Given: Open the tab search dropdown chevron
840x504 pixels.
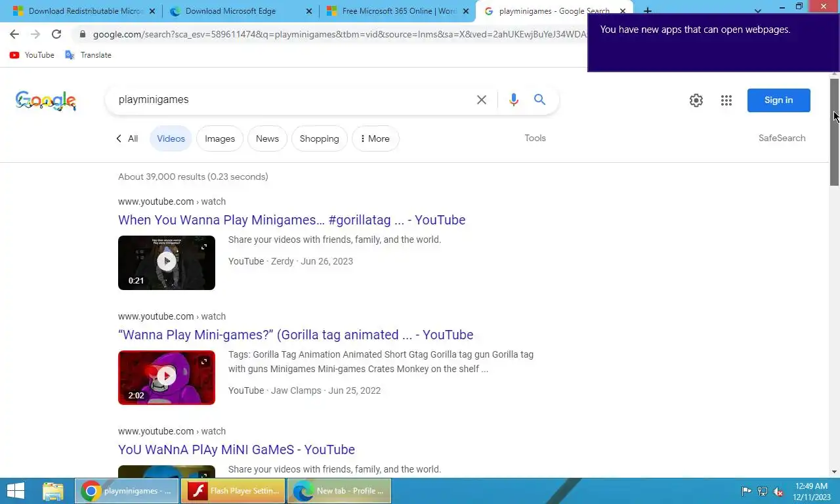Looking at the screenshot, I should [x=758, y=11].
